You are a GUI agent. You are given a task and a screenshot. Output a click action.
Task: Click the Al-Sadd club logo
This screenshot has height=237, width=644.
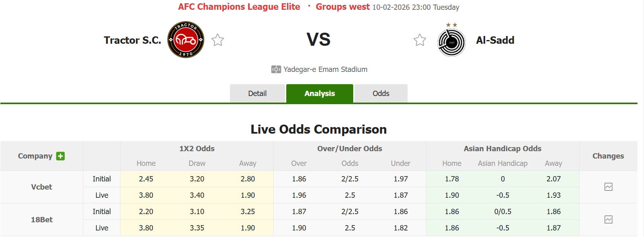(451, 42)
